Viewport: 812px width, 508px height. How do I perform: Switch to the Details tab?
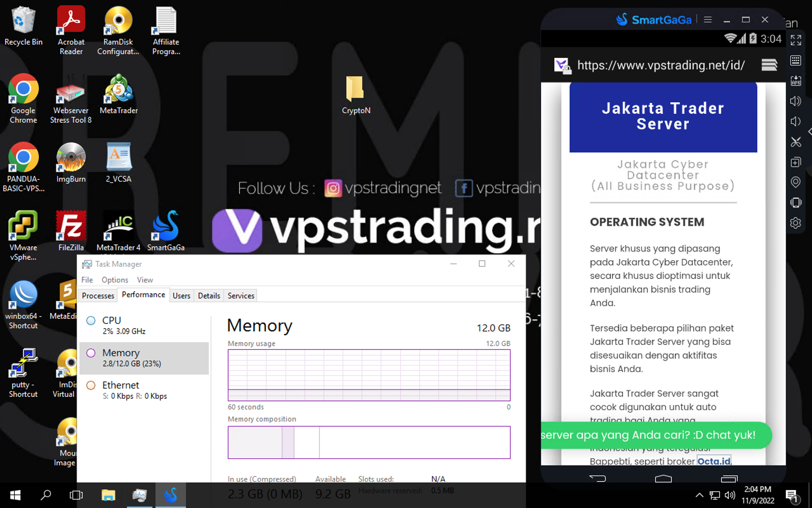pos(209,296)
